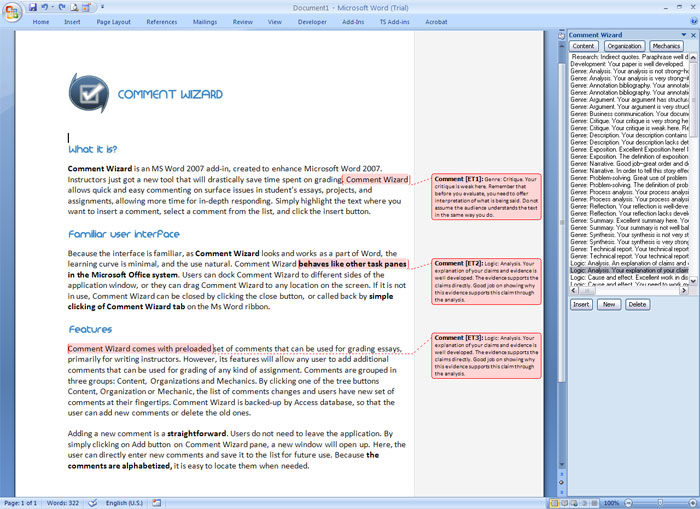Click the Comment Wizard logo image

tap(88, 93)
